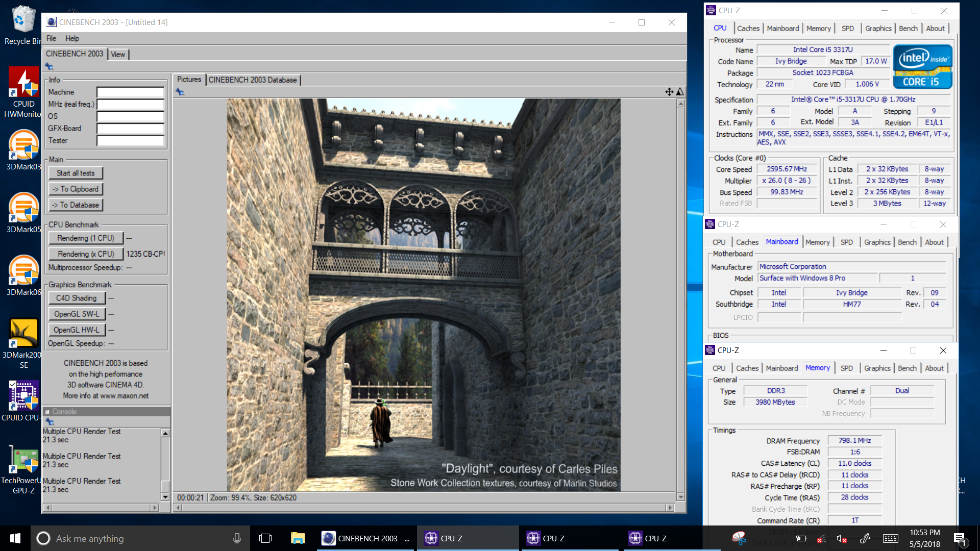Screen dimensions: 980x551
Task: Click the Windows Ink pen tray icon
Action: point(865,539)
